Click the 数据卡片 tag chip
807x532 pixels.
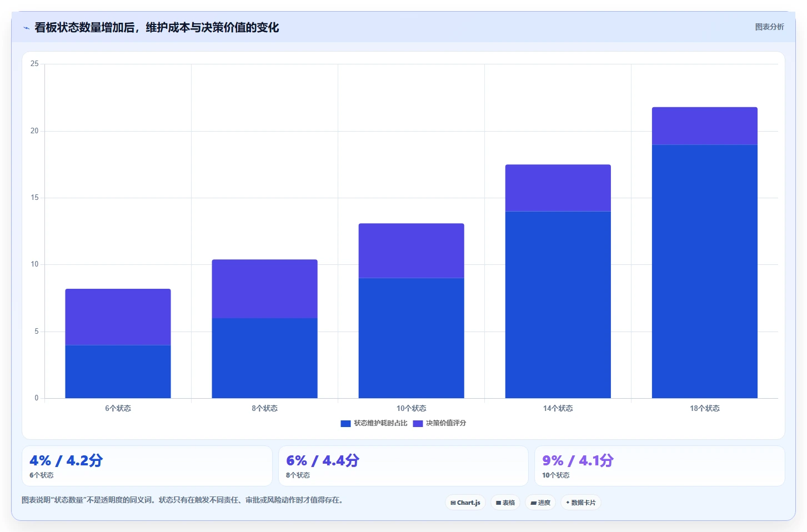coord(581,503)
